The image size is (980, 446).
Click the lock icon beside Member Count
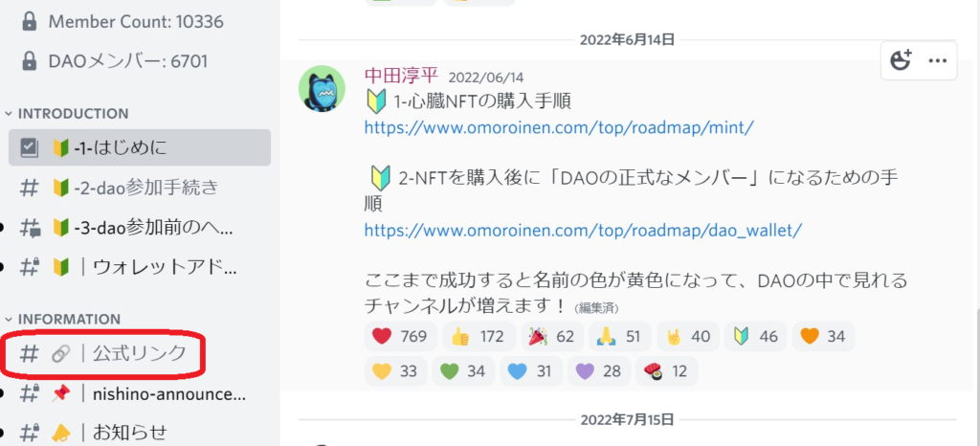coord(29,22)
